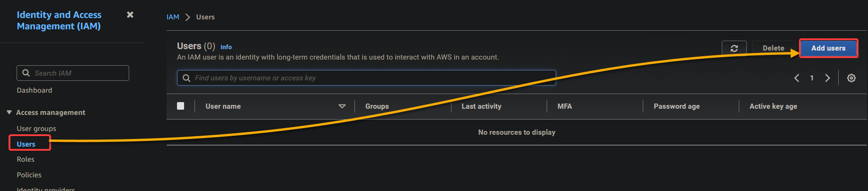The height and width of the screenshot is (191, 868).
Task: Click the Password age column header
Action: tap(677, 106)
